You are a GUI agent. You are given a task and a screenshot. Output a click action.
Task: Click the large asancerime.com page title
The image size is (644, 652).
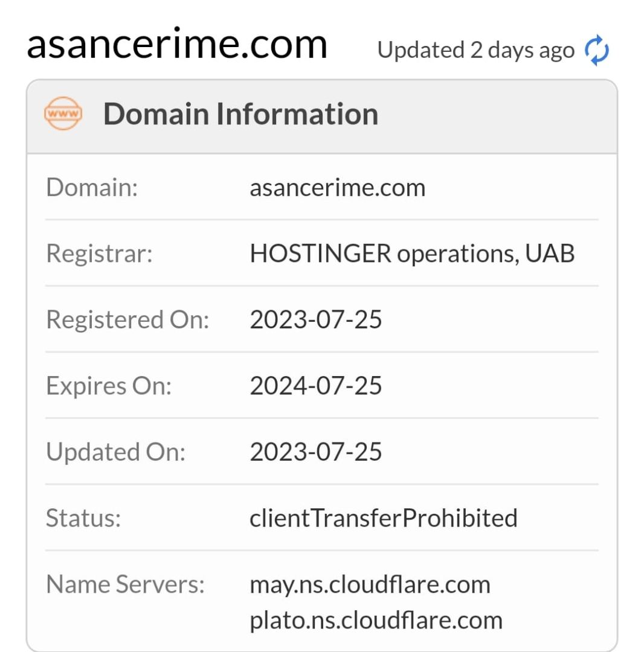[x=177, y=43]
